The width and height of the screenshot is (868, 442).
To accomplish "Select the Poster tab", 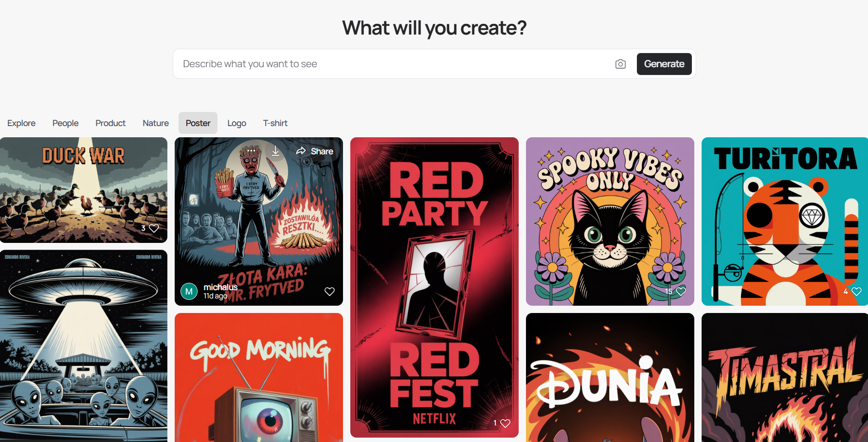I will [x=198, y=123].
